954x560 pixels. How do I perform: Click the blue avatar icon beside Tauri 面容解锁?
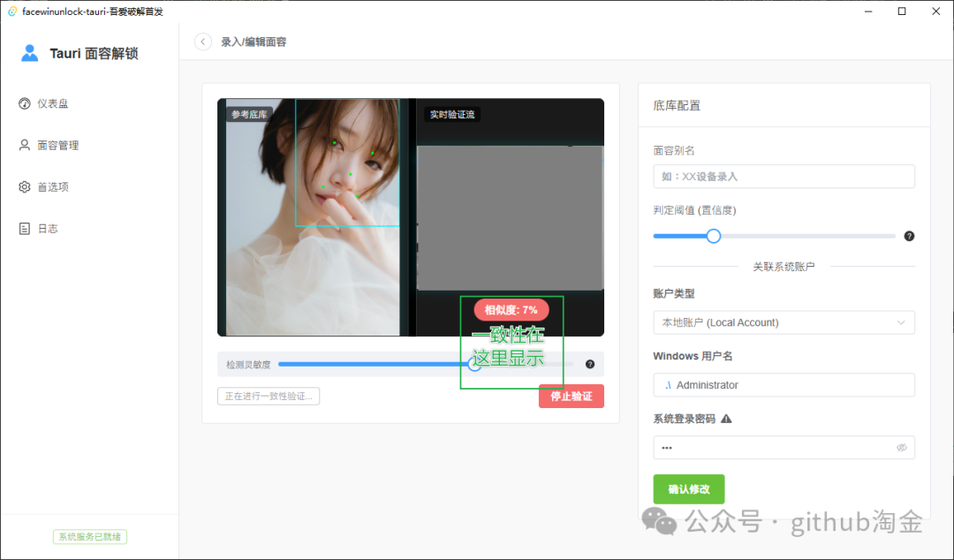pyautogui.click(x=28, y=52)
